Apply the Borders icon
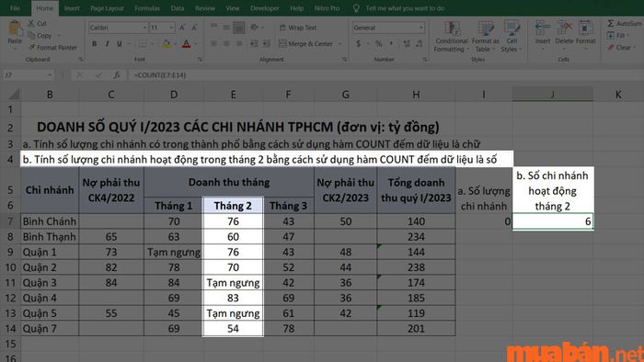 pos(143,43)
